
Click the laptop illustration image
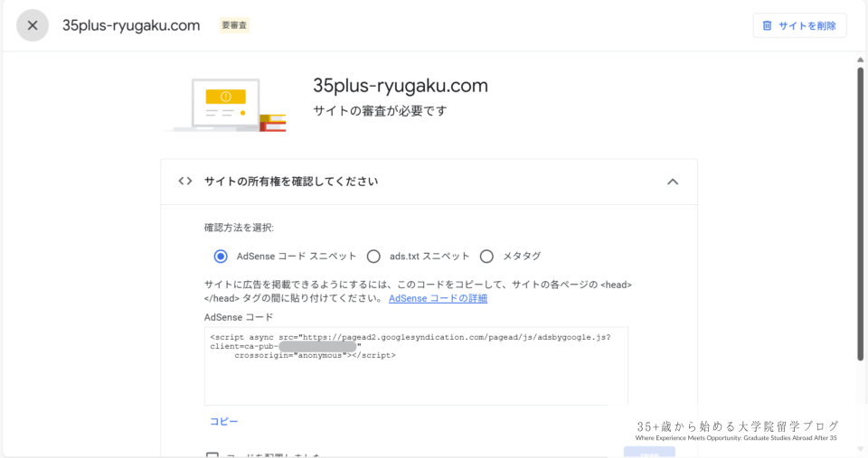(226, 105)
